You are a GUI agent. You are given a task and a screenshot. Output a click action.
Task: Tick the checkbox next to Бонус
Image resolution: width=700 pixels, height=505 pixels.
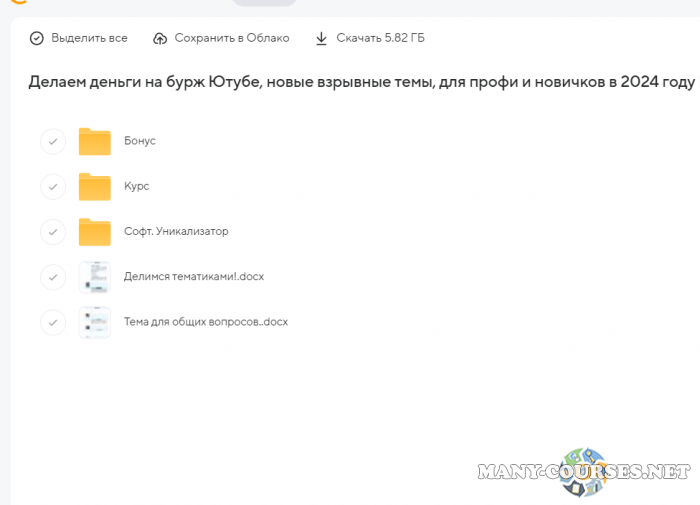[52, 142]
